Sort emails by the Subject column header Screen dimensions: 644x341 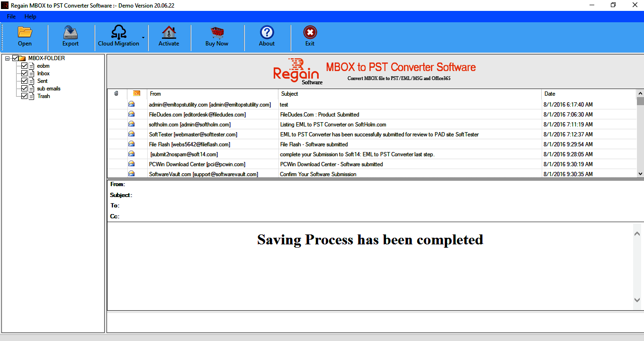tap(410, 94)
